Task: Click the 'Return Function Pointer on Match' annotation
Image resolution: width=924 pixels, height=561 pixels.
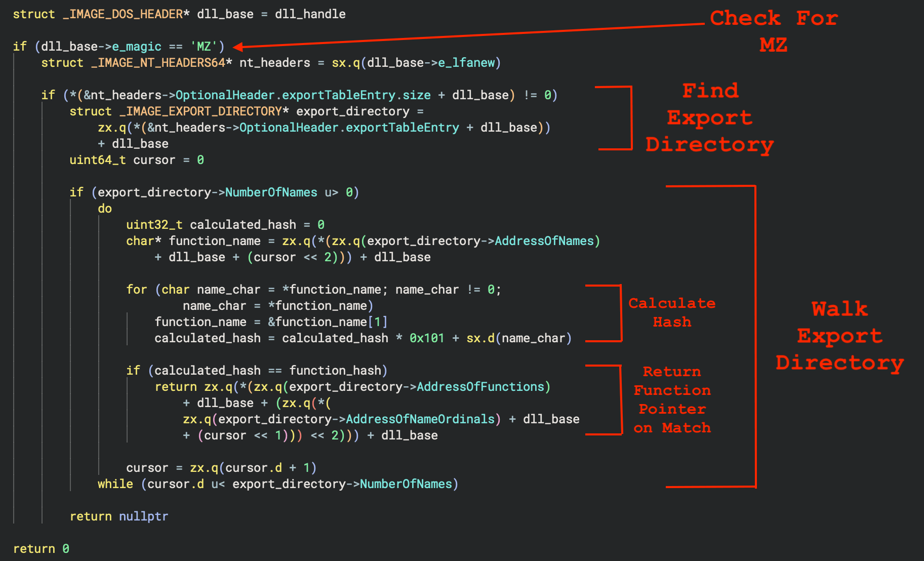Action: point(672,399)
